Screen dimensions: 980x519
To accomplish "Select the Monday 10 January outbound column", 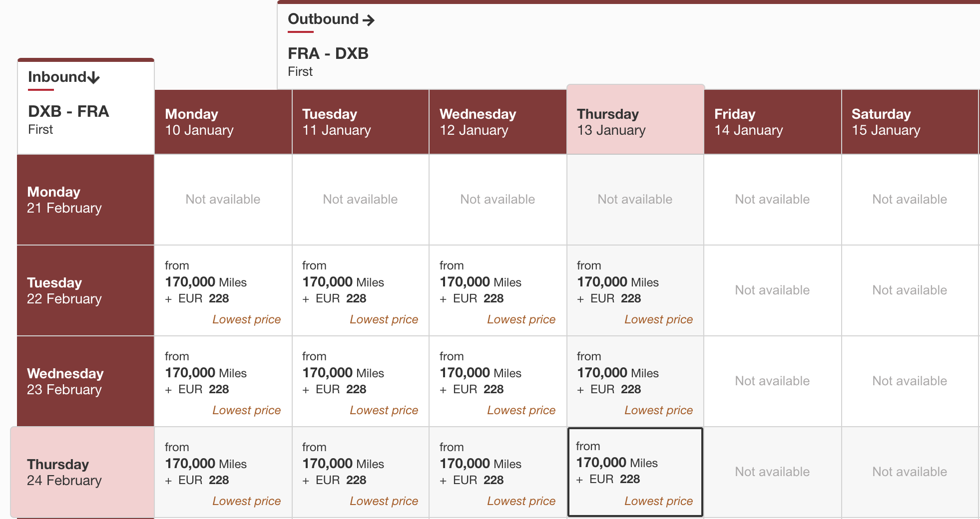I will pos(223,122).
